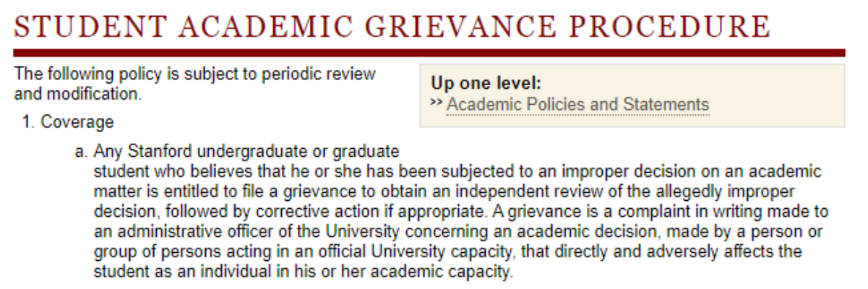Click the sentence about periodic review and modification
This screenshot has height=289, width=868.
195,83
